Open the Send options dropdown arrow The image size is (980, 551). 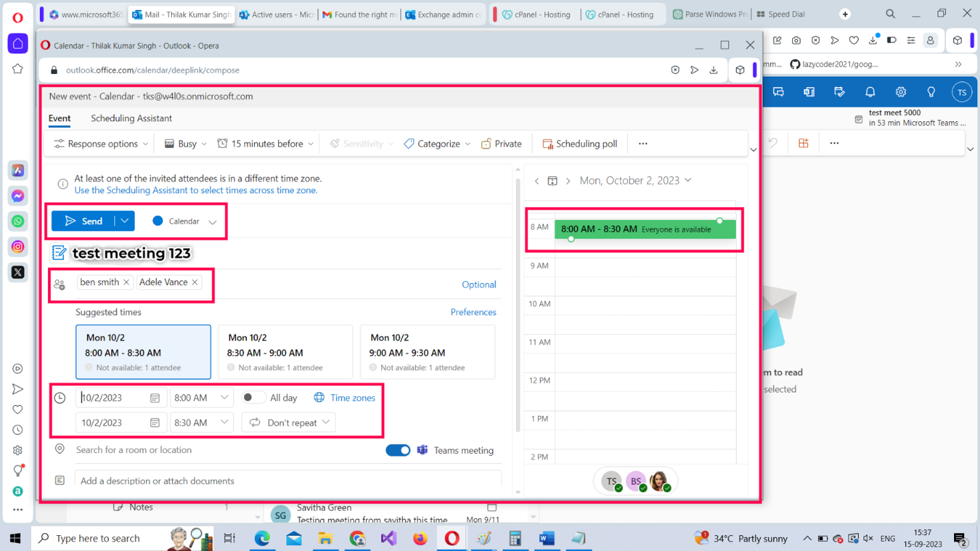[125, 221]
